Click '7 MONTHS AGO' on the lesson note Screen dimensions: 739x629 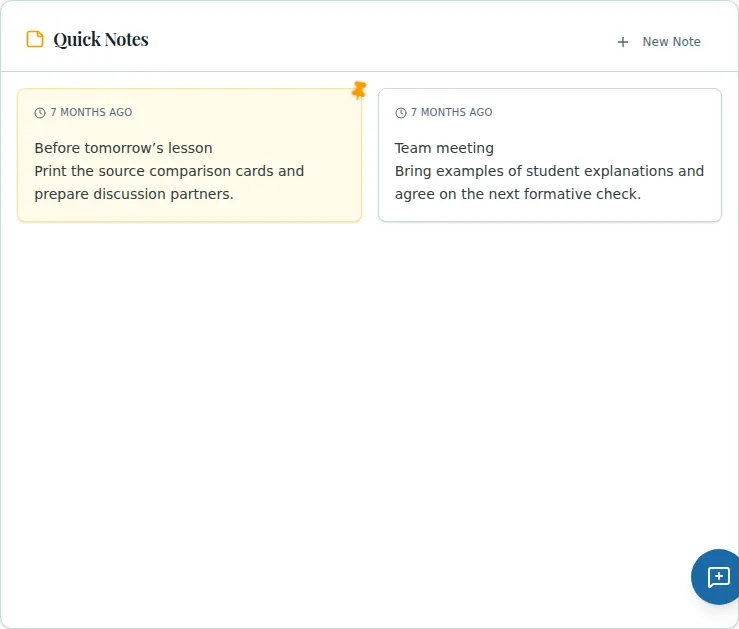[x=91, y=112]
